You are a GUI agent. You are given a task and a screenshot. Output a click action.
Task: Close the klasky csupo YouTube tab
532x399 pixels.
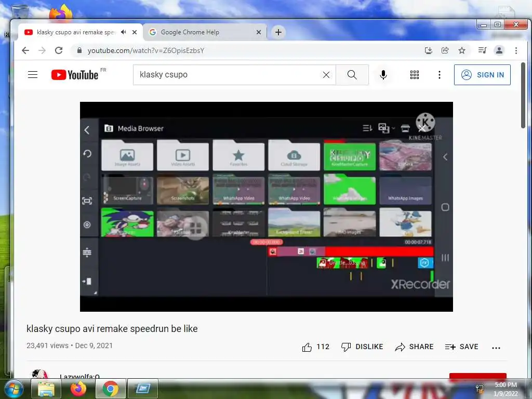coord(135,32)
